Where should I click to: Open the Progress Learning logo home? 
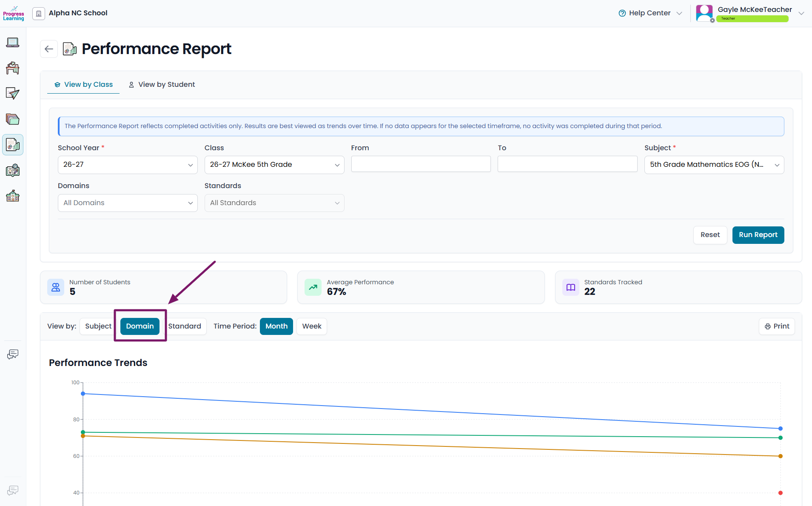(14, 13)
